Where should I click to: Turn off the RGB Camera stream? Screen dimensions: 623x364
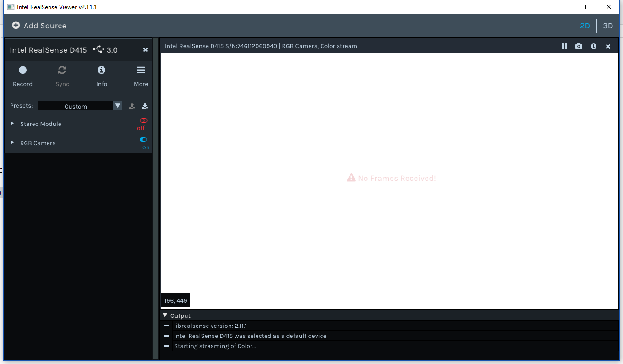coord(143,140)
